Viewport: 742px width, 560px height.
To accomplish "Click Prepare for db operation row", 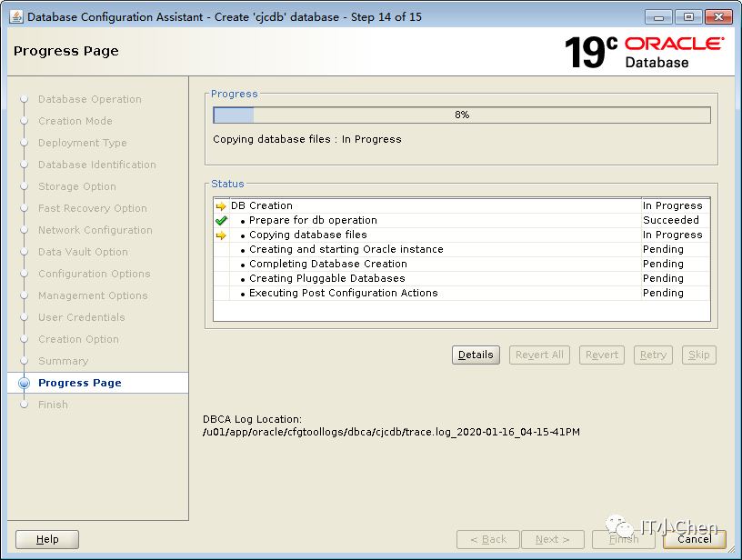I will pos(462,220).
